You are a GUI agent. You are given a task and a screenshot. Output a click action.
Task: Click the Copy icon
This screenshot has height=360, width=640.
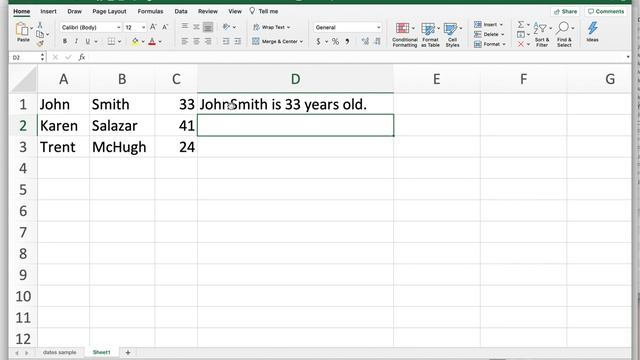click(x=40, y=34)
